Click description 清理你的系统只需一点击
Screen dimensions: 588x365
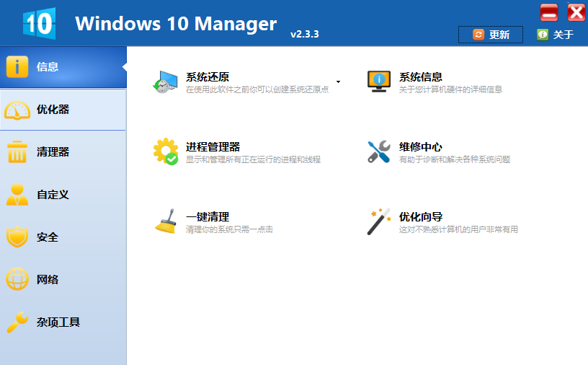click(x=229, y=229)
